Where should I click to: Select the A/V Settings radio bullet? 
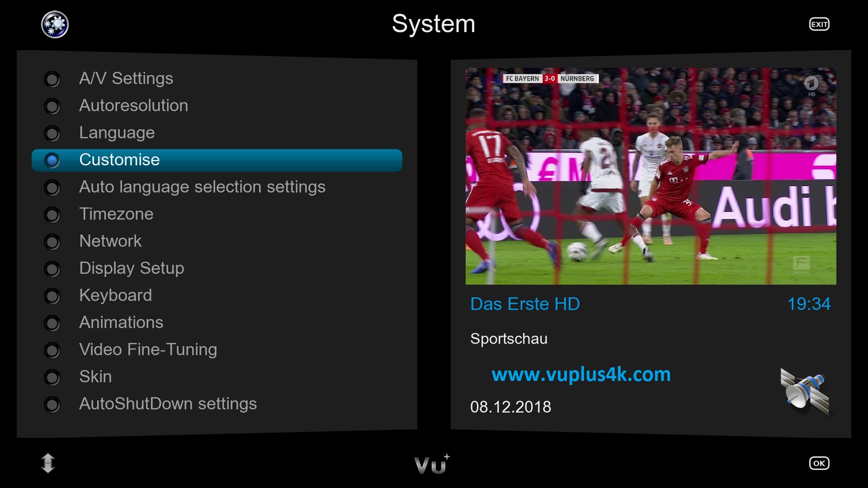point(52,80)
